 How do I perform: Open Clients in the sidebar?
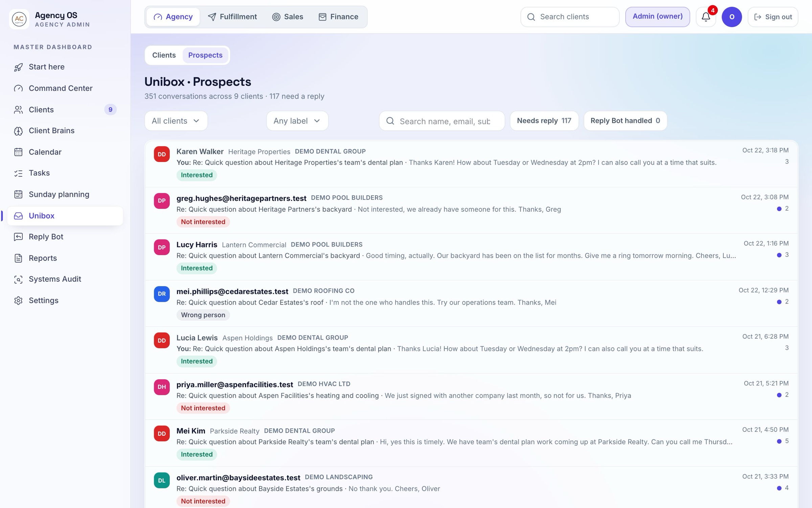tap(65, 110)
